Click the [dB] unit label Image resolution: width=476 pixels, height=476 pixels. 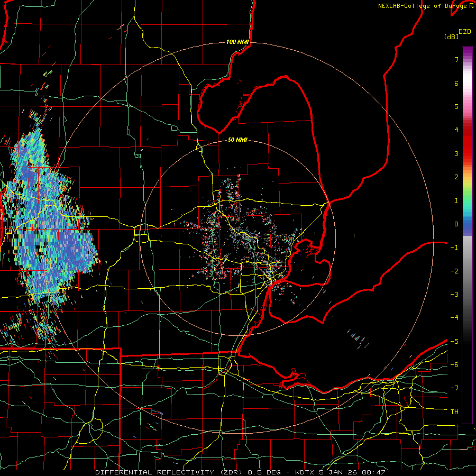452,37
